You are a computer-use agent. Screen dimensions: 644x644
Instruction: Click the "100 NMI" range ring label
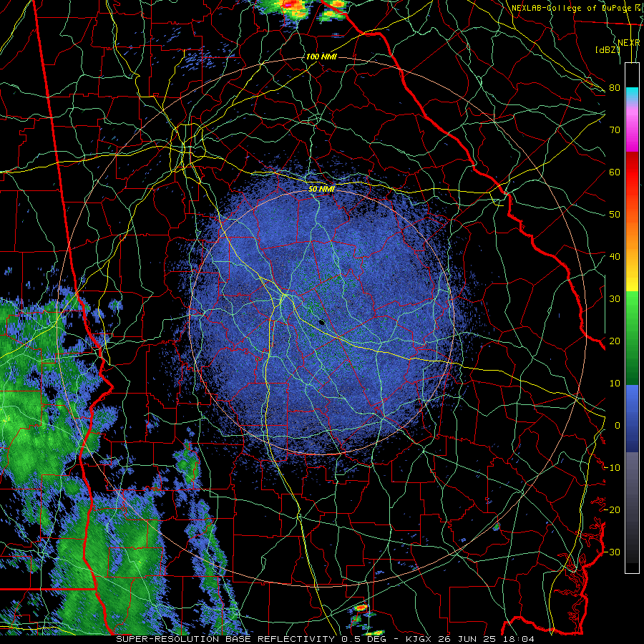(x=321, y=57)
